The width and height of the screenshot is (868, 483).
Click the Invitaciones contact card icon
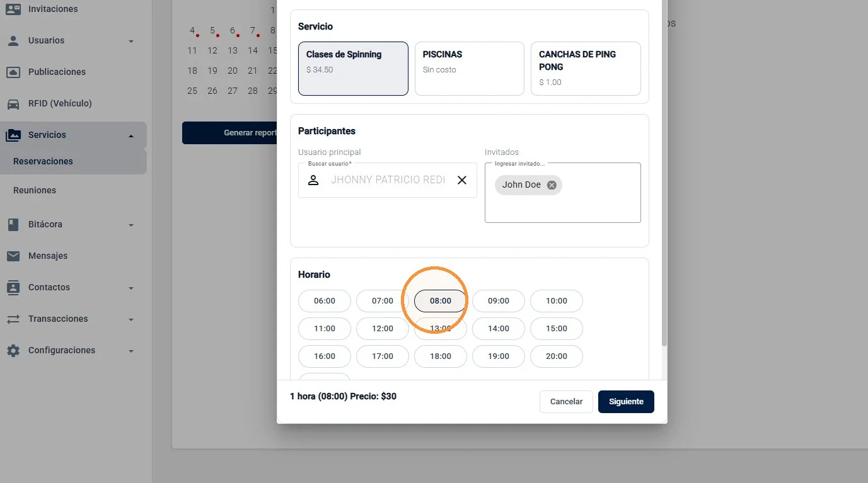pos(13,9)
